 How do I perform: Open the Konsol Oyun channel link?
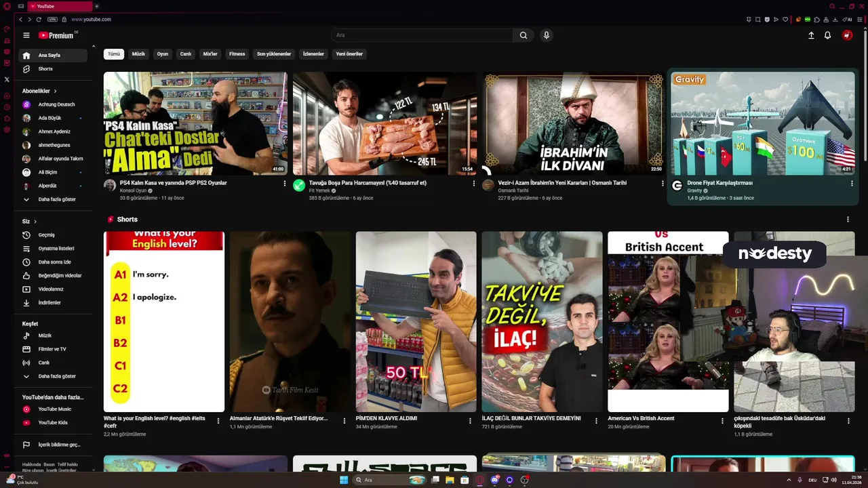[x=132, y=191]
